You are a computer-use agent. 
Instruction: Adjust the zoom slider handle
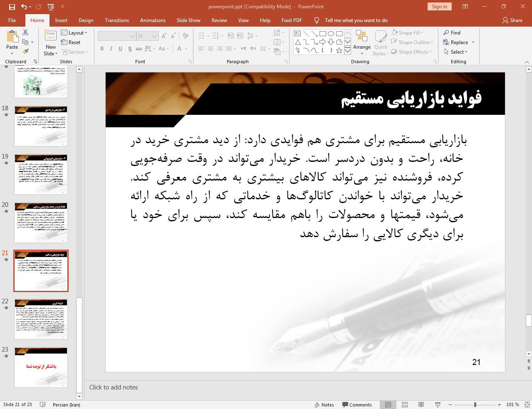pyautogui.click(x=475, y=404)
